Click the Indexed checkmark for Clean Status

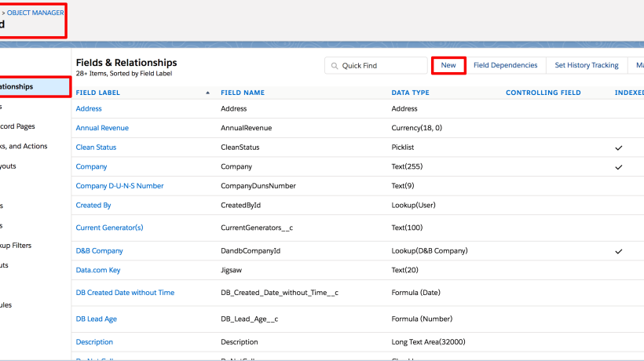tap(619, 148)
